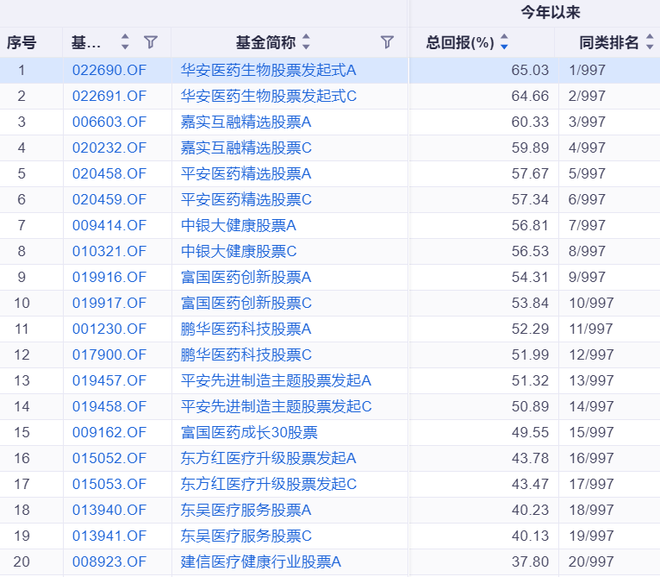This screenshot has height=577, width=660.
Task: Sort 基金简称 column using sort arrows
Action: click(x=306, y=42)
